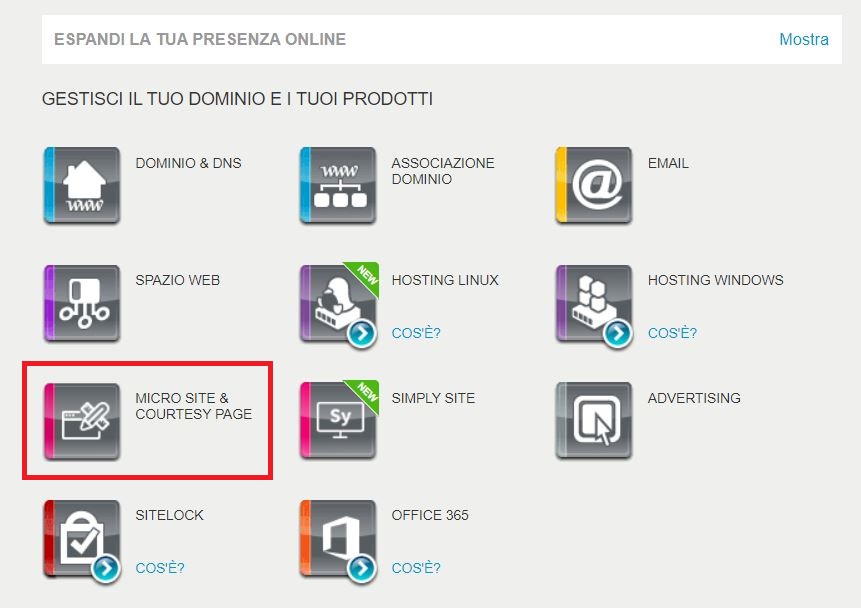Open the Advertising text label
The image size is (861, 608).
tap(694, 398)
